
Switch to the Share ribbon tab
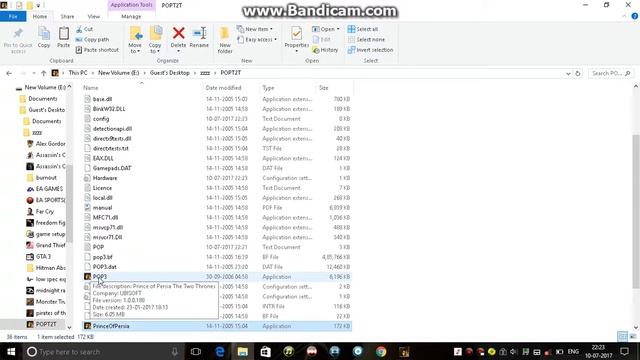tap(67, 16)
